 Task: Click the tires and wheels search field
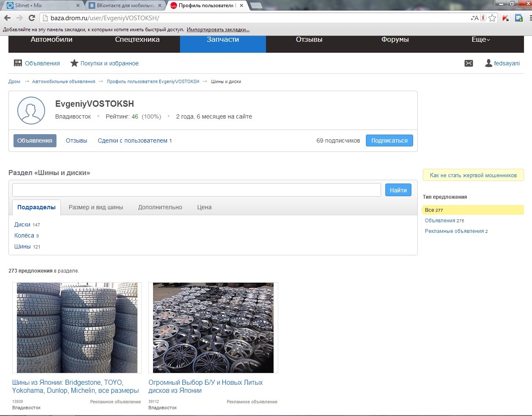coord(196,190)
